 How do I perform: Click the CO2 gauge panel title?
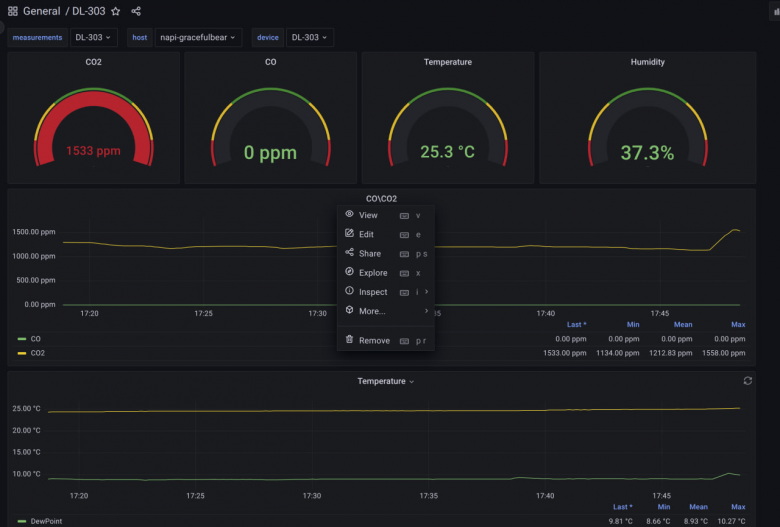coord(94,62)
